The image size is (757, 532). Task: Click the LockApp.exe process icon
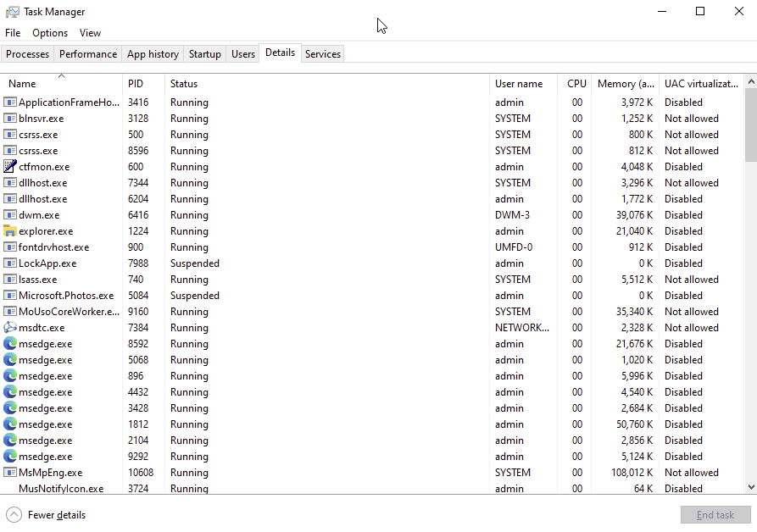point(9,263)
